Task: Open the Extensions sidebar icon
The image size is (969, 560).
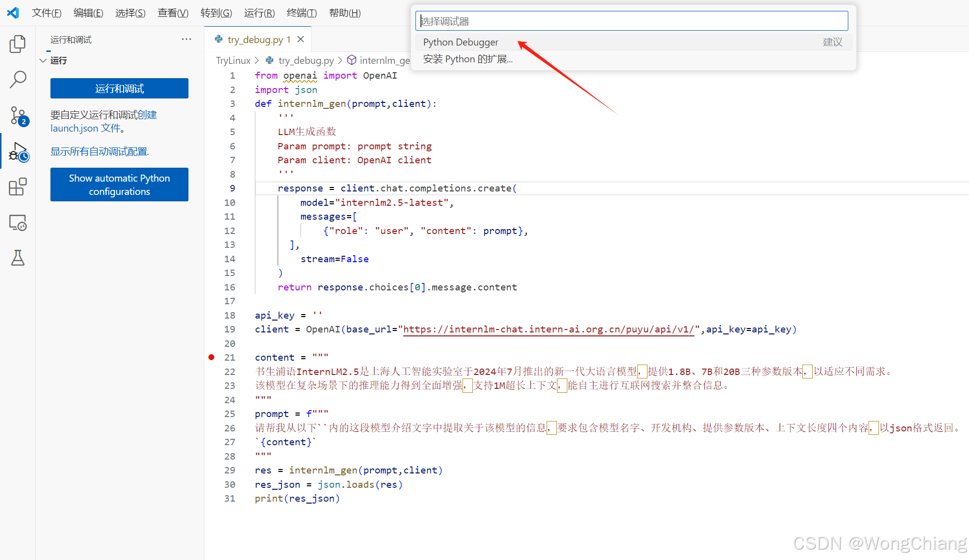Action: [18, 187]
